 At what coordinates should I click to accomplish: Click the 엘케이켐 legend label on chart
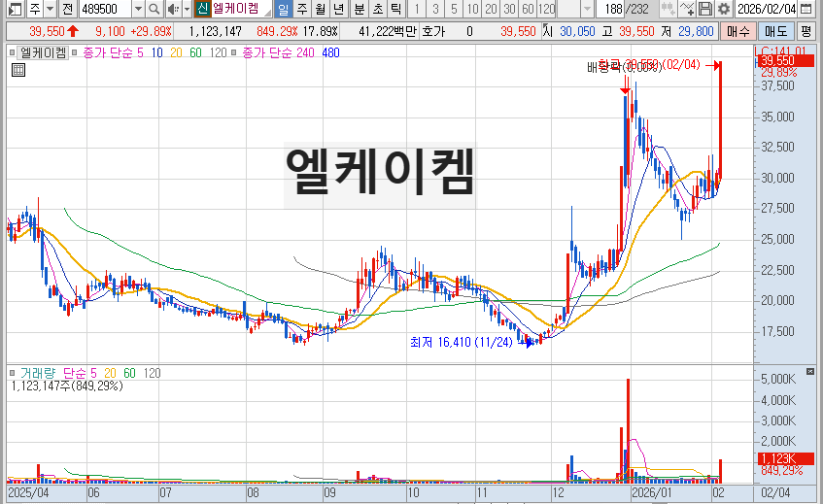pos(43,53)
